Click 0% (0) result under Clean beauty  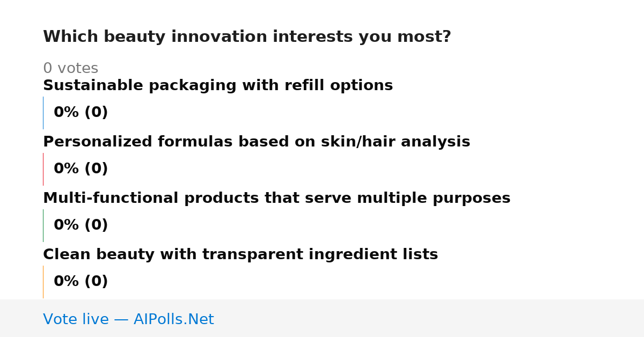point(80,282)
